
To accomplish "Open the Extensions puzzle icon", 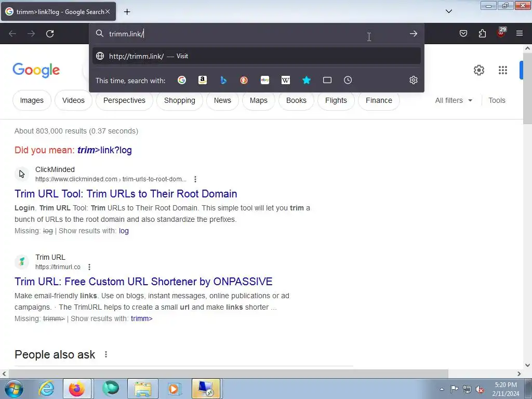I will coord(482,33).
